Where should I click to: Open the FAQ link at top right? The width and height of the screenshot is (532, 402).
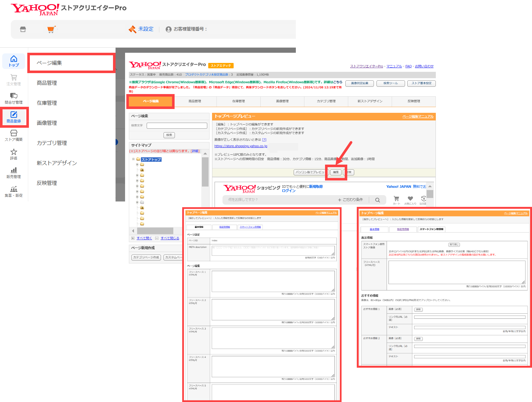pyautogui.click(x=409, y=66)
